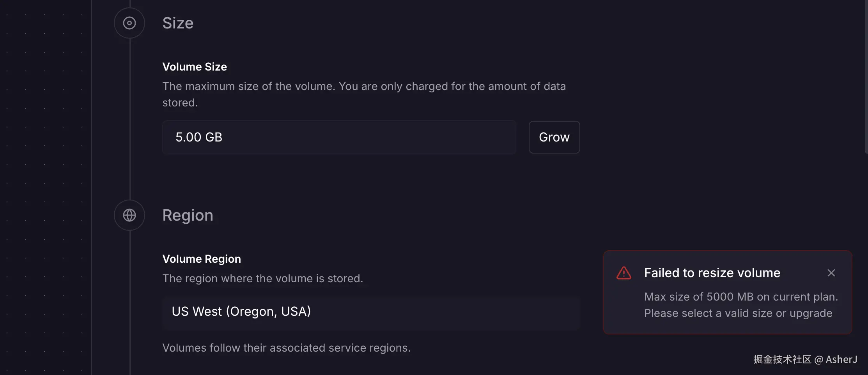868x375 pixels.
Task: Click the vertical line between Size and Region icons
Action: [x=130, y=117]
